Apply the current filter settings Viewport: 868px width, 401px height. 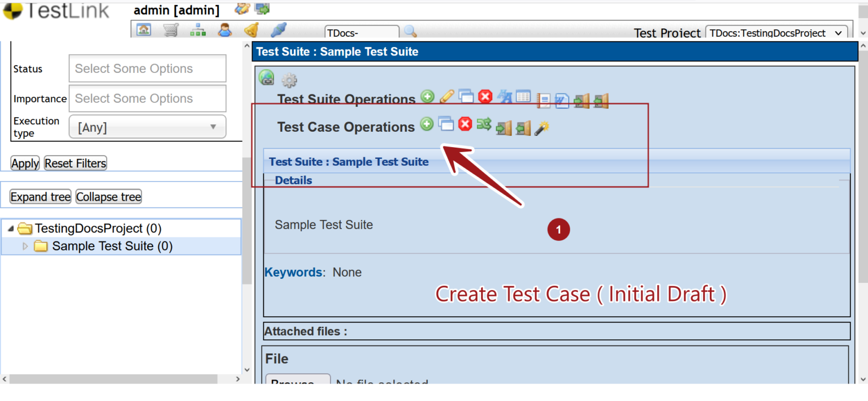pyautogui.click(x=25, y=163)
